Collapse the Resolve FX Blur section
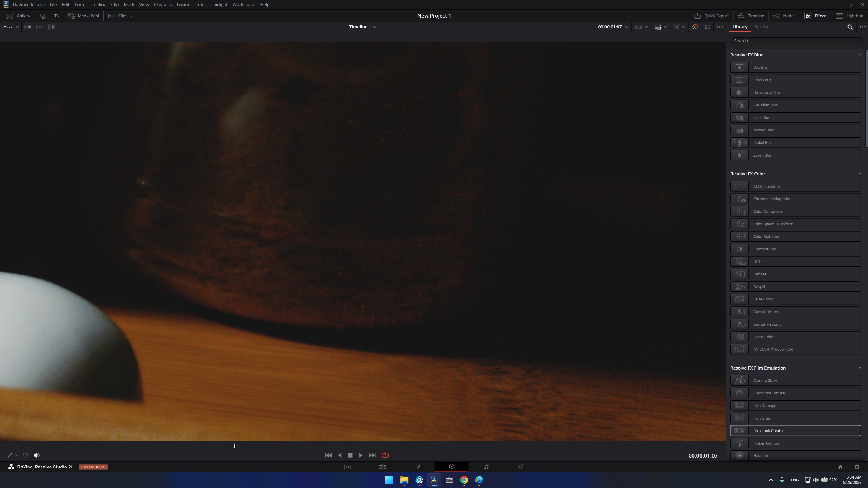Image resolution: width=868 pixels, height=488 pixels. [860, 54]
